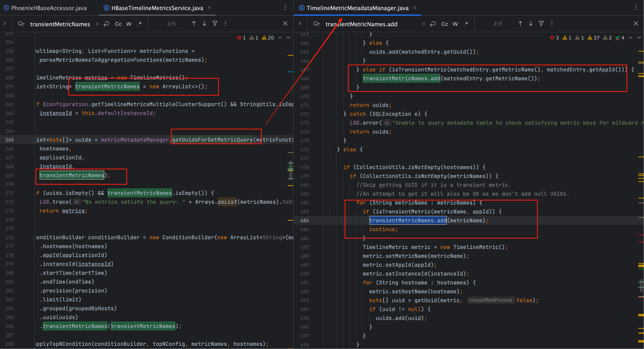
Task: Close the left find bar
Action: [x=285, y=23]
